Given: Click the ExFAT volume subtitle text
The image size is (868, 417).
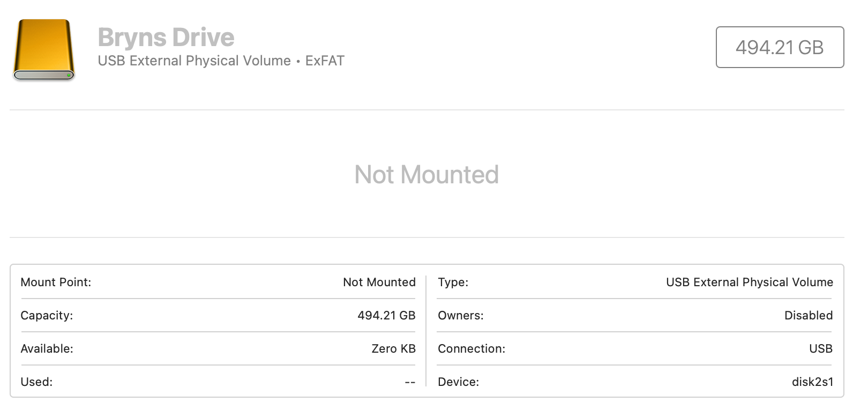Looking at the screenshot, I should 221,61.
